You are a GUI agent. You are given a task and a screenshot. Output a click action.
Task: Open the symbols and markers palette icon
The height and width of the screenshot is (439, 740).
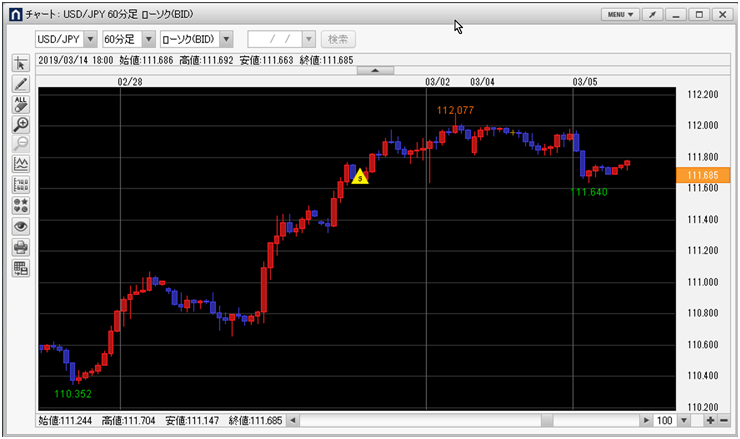(x=20, y=206)
